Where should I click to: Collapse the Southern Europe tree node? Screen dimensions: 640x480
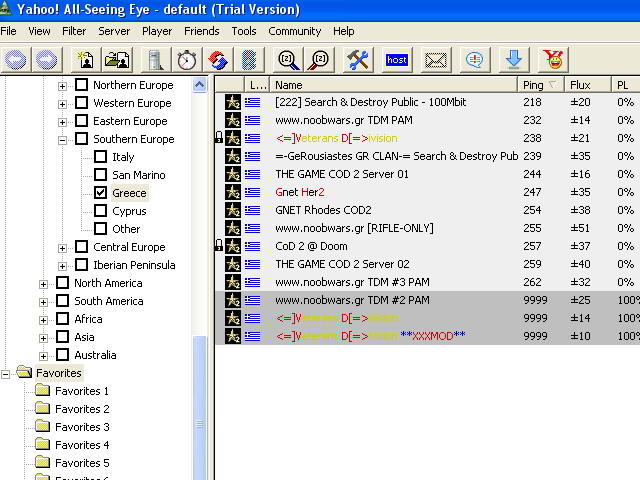[x=62, y=140]
